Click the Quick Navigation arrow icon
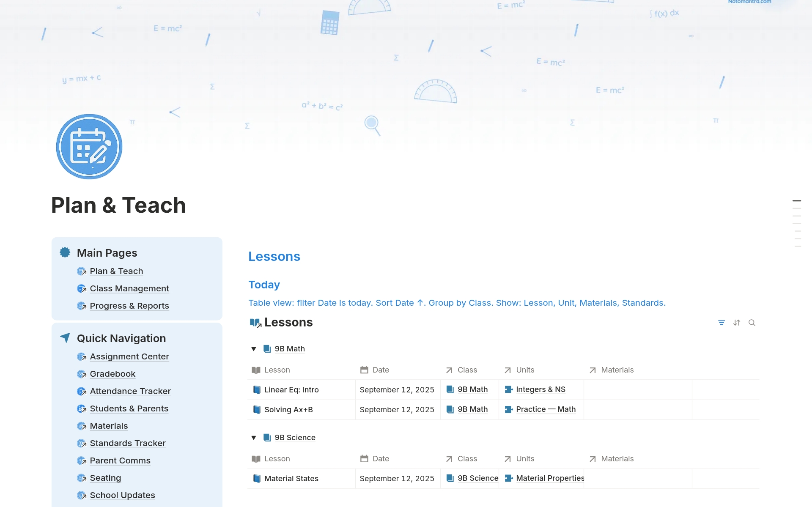 pyautogui.click(x=65, y=337)
